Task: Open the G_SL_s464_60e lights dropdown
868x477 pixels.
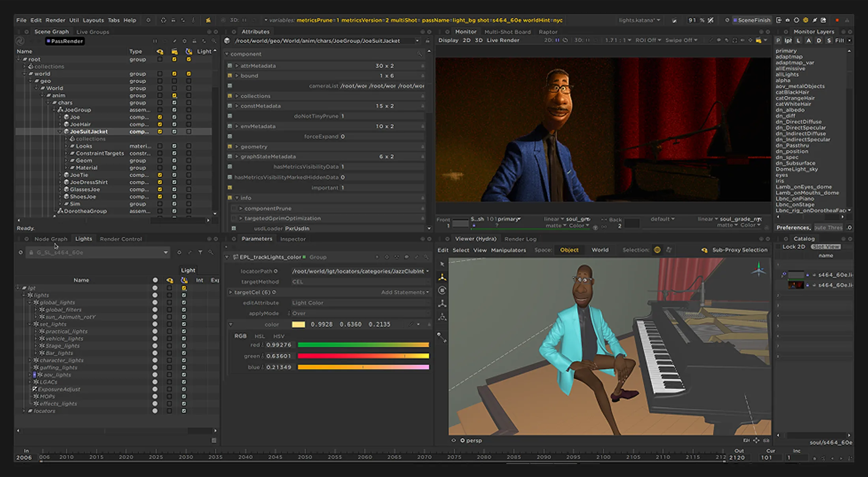Action: tap(99, 252)
